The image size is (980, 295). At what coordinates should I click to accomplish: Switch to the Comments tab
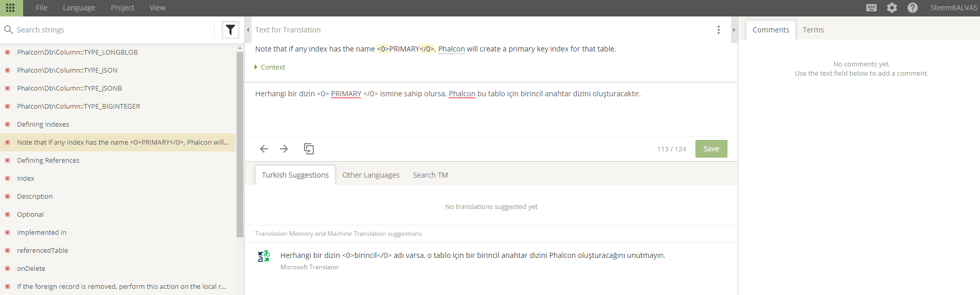tap(771, 30)
